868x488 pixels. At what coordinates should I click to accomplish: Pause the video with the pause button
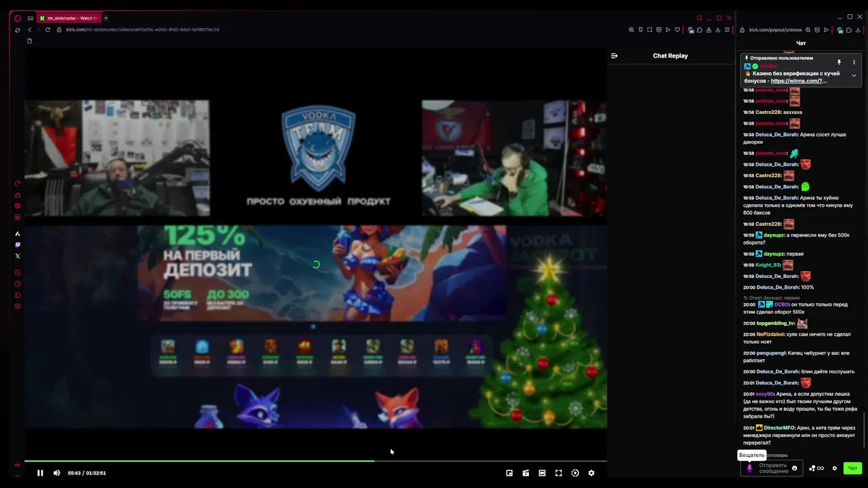coord(40,473)
